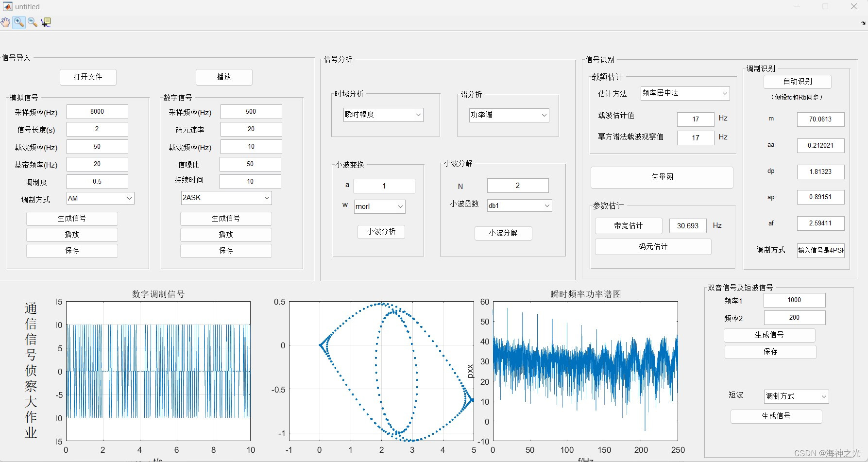Click the 码元速率 input field

click(x=251, y=129)
